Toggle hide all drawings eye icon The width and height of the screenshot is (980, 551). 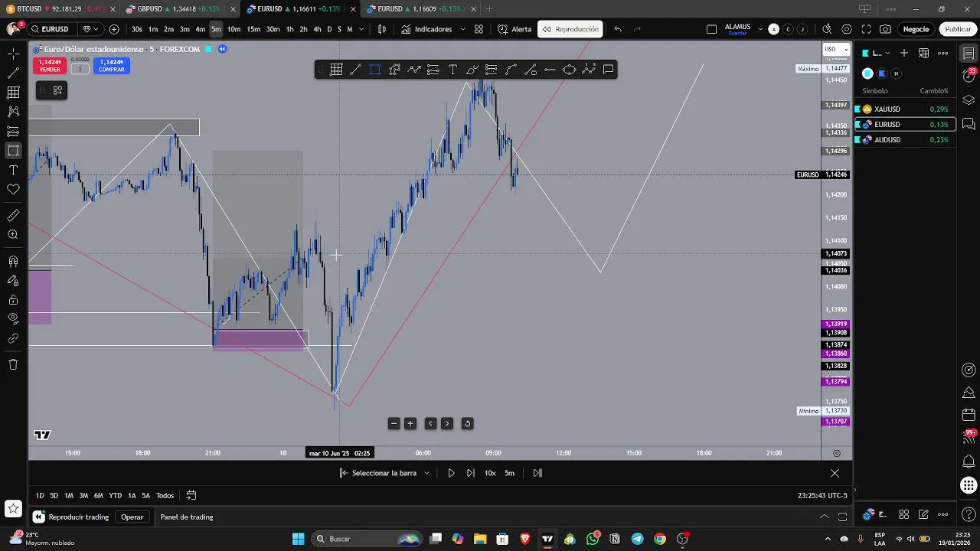tap(13, 319)
